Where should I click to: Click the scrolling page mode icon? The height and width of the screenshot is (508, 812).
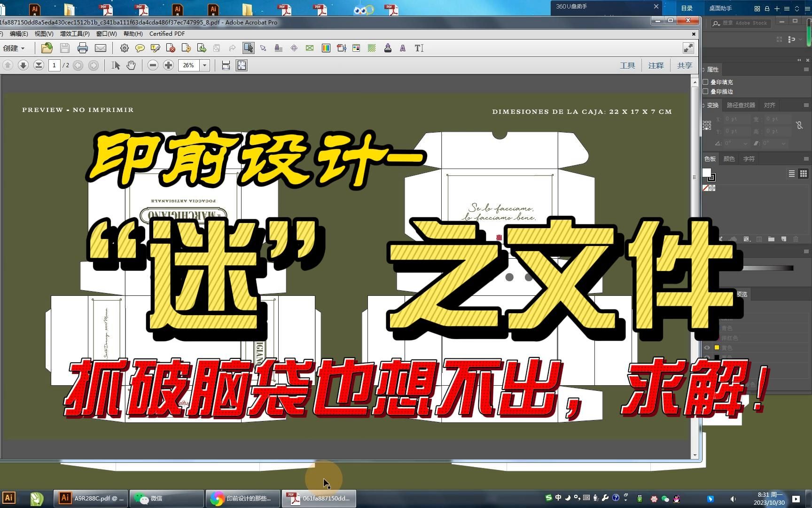226,65
